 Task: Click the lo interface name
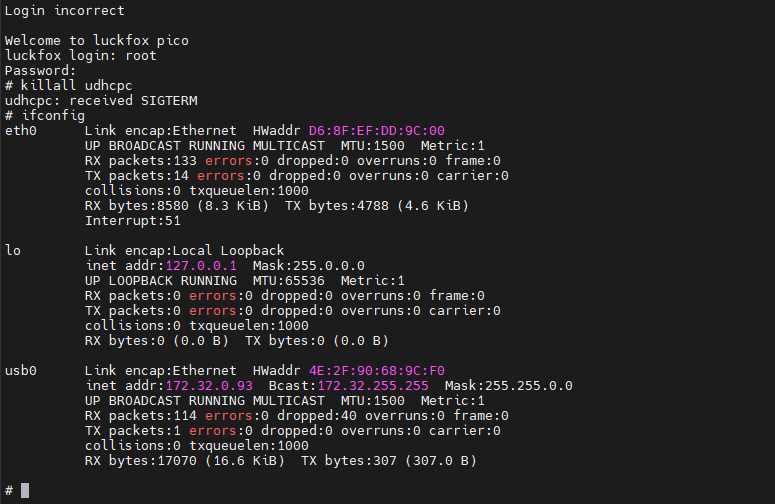pos(13,251)
